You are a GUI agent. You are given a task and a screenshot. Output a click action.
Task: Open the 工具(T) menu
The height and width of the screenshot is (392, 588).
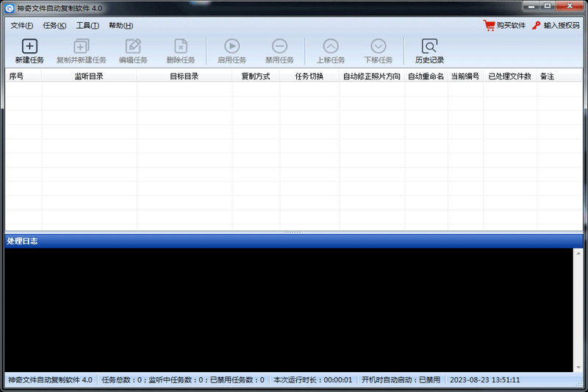pyautogui.click(x=87, y=26)
